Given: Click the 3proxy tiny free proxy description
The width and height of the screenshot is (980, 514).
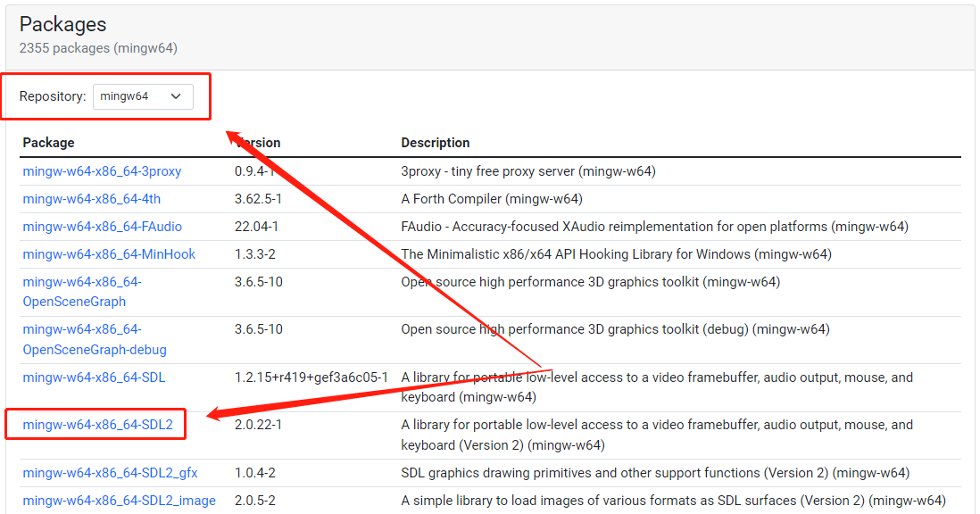Looking at the screenshot, I should (528, 171).
